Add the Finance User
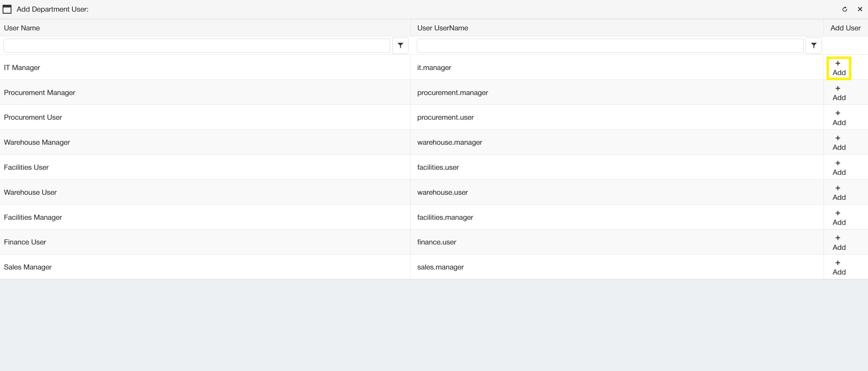Image resolution: width=868 pixels, height=371 pixels. point(839,242)
